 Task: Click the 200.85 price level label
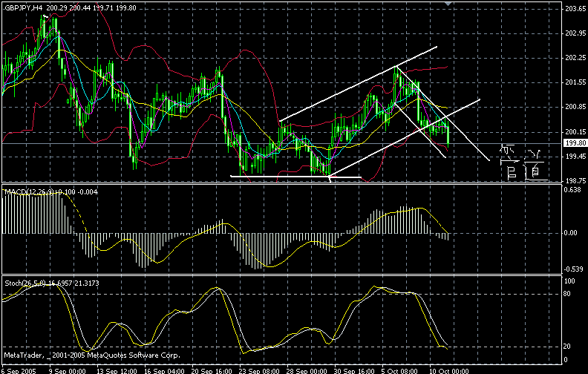575,107
